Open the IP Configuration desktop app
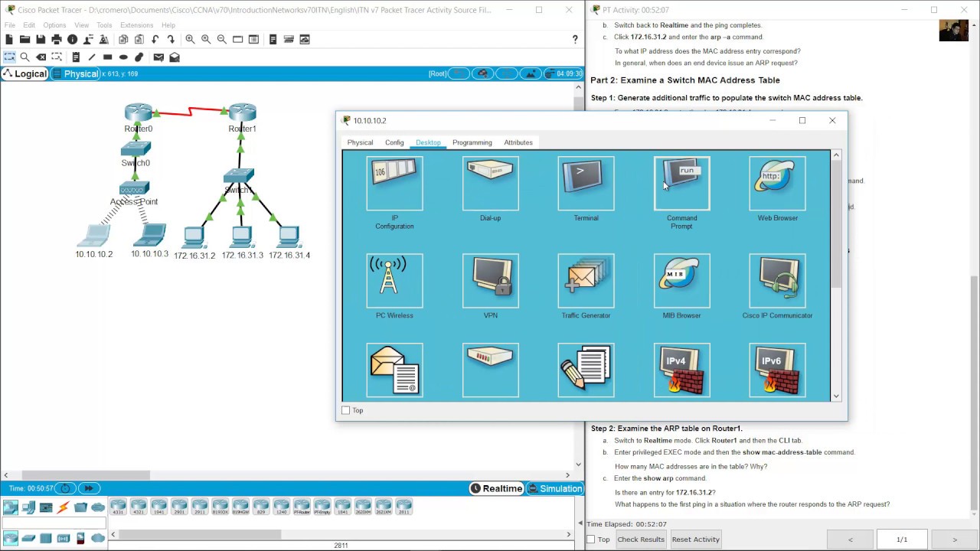The height and width of the screenshot is (551, 980). point(394,184)
